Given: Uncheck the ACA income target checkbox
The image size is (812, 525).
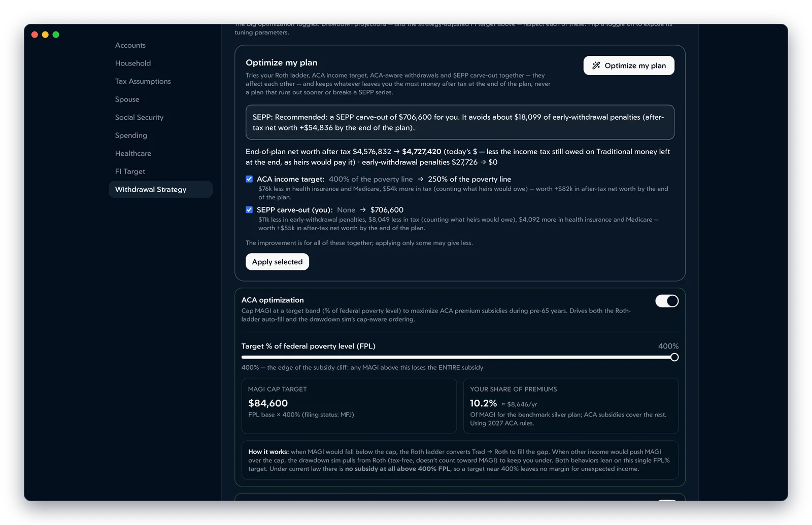Looking at the screenshot, I should coord(249,179).
